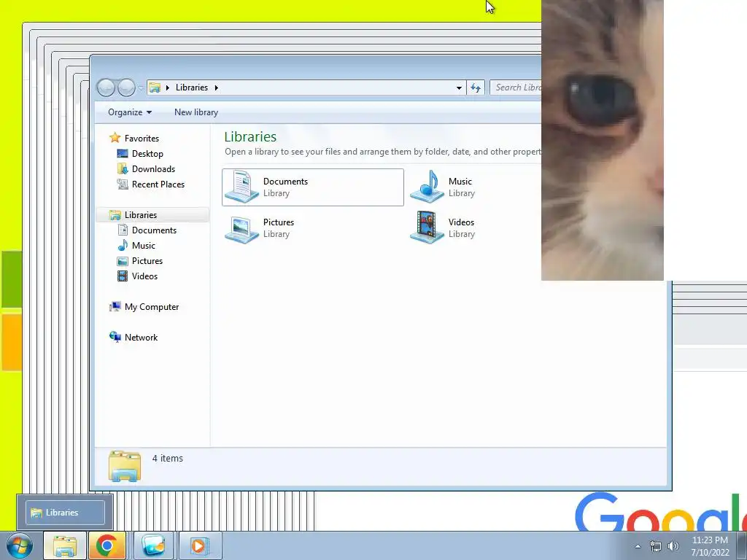
Task: Click the Libraries folder icon in address bar
Action: point(155,87)
